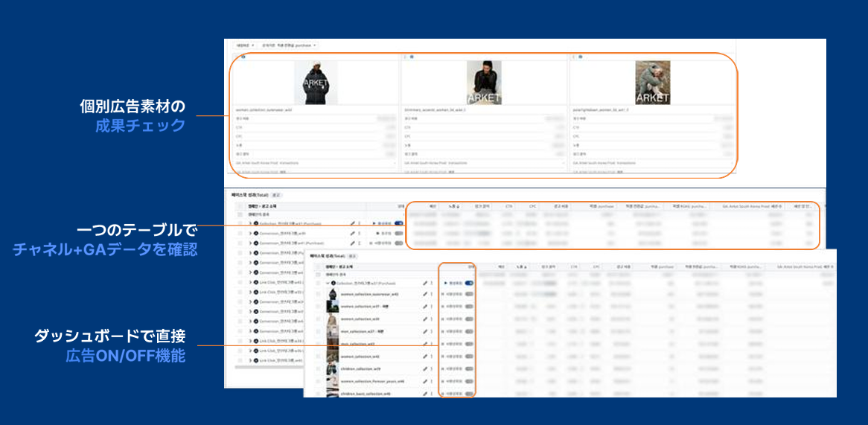Tick checkbox for women_collection_w39 row

tap(318, 319)
